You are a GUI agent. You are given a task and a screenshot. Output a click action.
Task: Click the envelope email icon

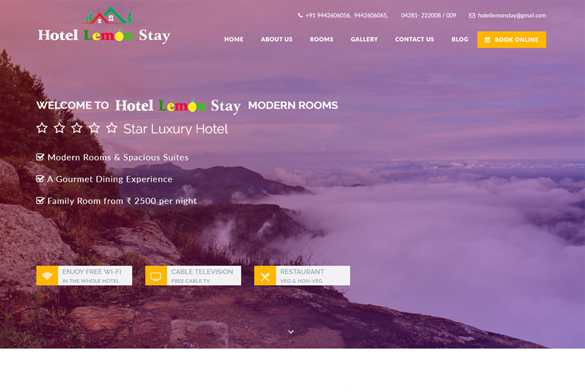tap(472, 16)
